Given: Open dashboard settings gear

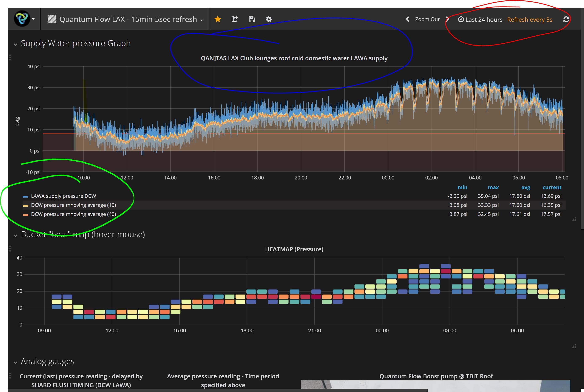Looking at the screenshot, I should pos(269,19).
